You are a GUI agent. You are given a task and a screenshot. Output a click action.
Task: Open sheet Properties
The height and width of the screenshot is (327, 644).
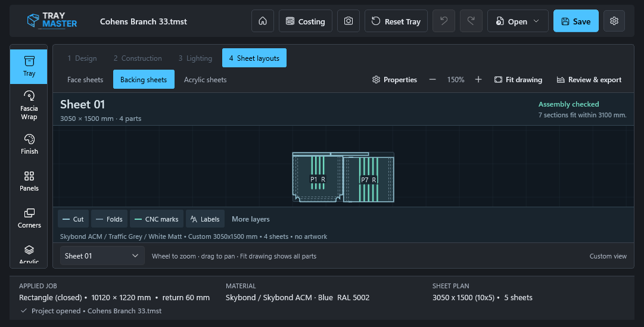394,80
